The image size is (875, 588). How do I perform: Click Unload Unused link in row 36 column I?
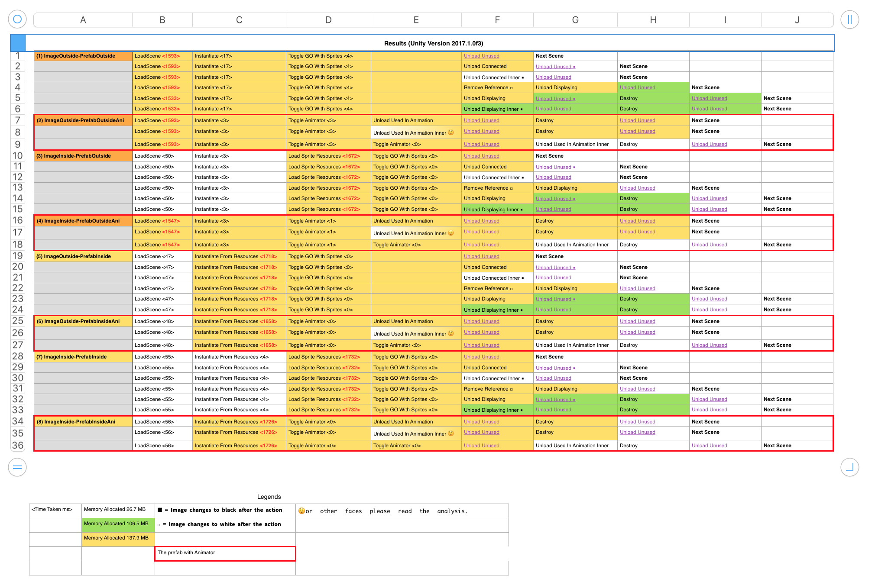(x=709, y=446)
